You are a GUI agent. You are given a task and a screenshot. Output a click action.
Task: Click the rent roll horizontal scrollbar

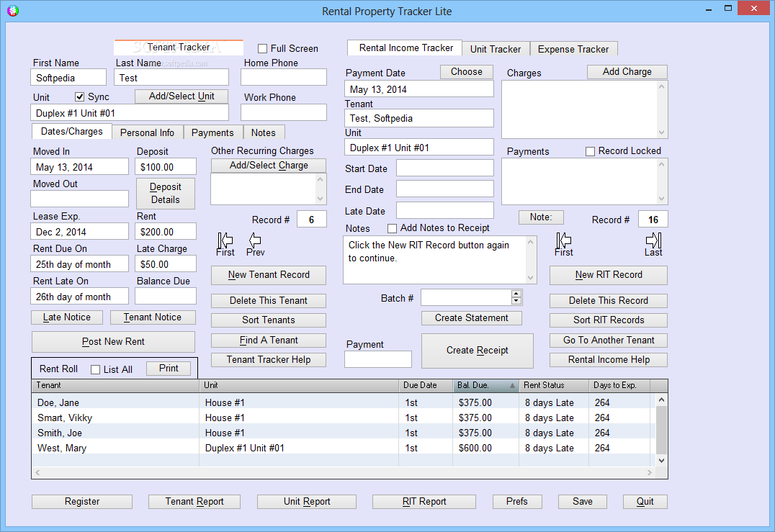coord(344,473)
